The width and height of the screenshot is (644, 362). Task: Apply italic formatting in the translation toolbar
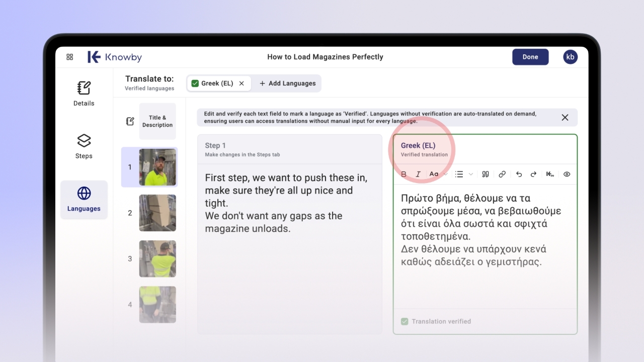[418, 174]
